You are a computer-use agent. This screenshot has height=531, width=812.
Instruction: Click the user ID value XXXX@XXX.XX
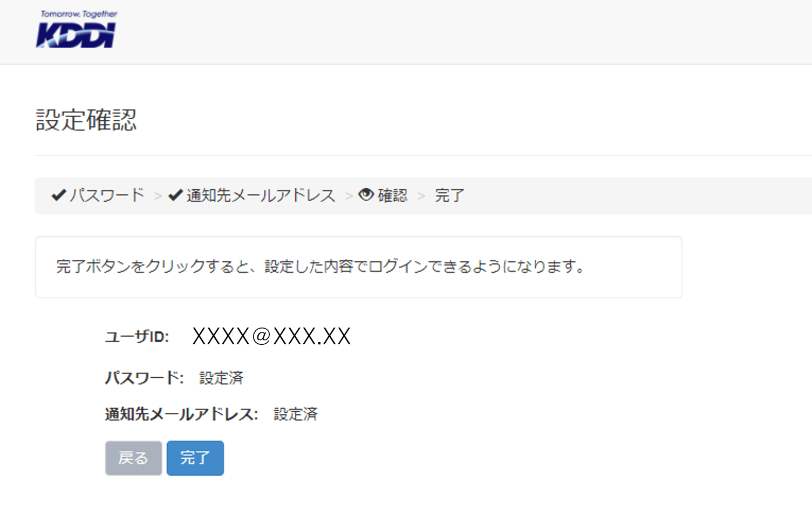pos(271,336)
